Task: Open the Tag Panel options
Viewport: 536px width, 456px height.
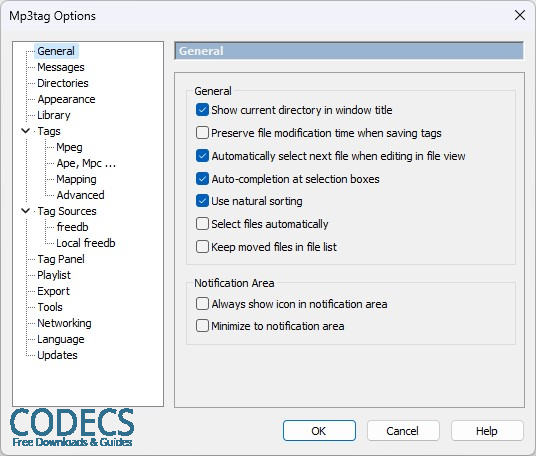Action: pos(61,259)
